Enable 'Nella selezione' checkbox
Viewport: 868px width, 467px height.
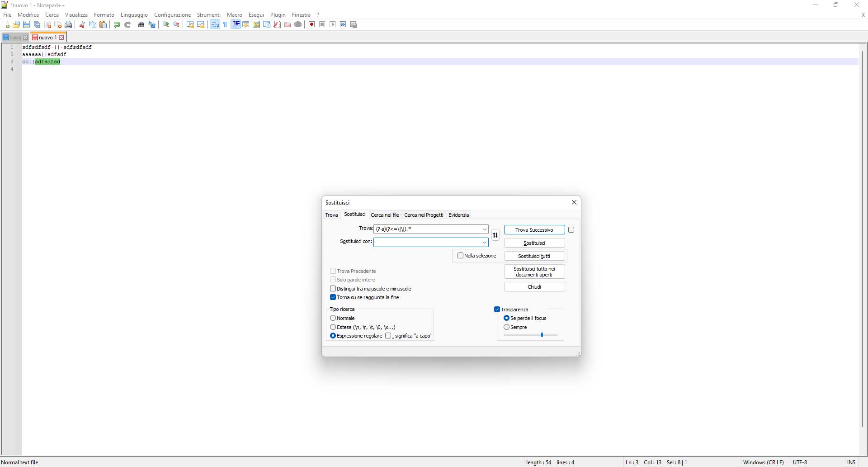coord(460,256)
